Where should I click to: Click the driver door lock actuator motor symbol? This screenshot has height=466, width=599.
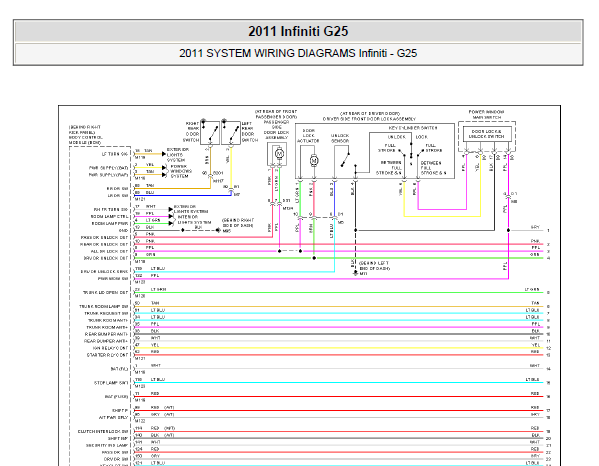[314, 161]
